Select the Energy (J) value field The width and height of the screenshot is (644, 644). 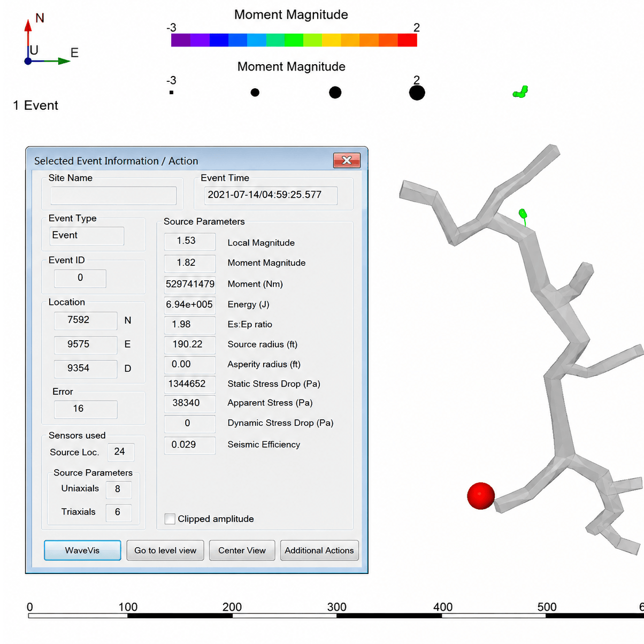coord(190,305)
